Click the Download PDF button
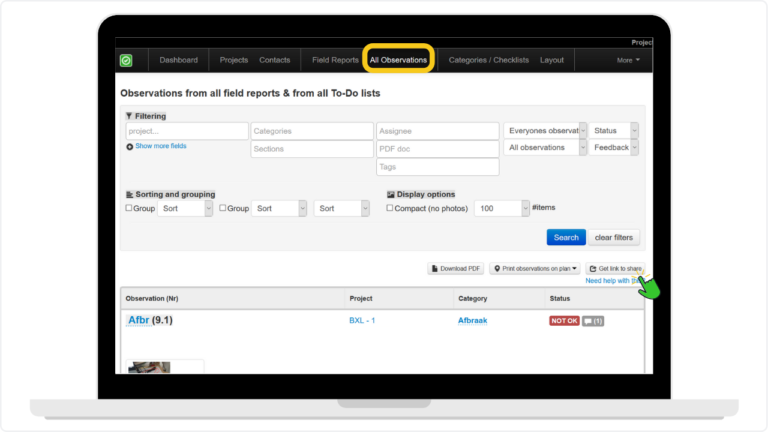The height and width of the screenshot is (432, 768). [456, 269]
